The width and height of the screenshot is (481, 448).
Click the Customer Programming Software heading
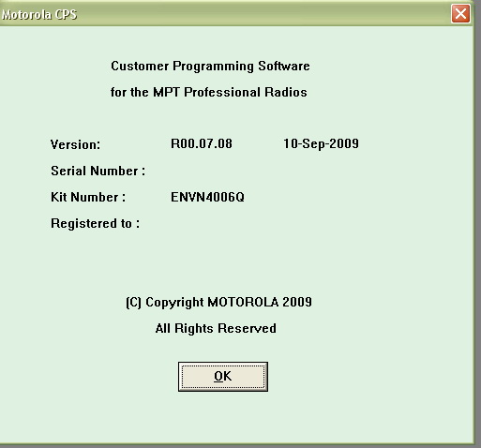(x=210, y=67)
